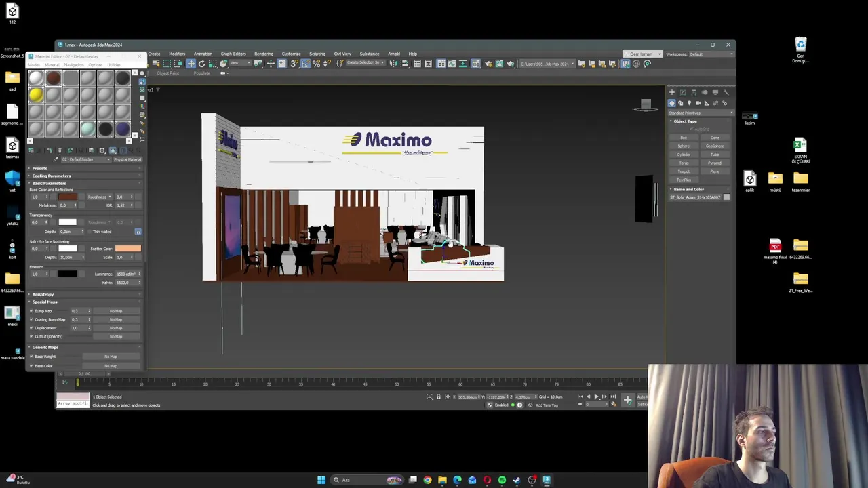The width and height of the screenshot is (868, 488).
Task: Click the Align tool icon
Action: pos(404,64)
